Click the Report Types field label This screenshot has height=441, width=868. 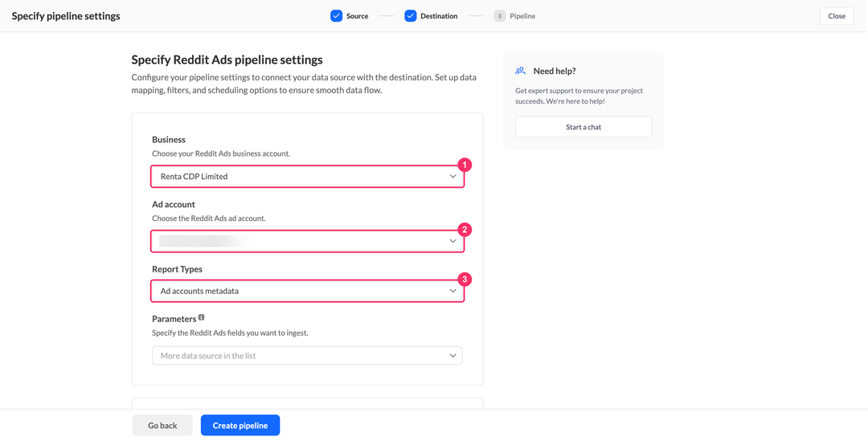coord(177,269)
